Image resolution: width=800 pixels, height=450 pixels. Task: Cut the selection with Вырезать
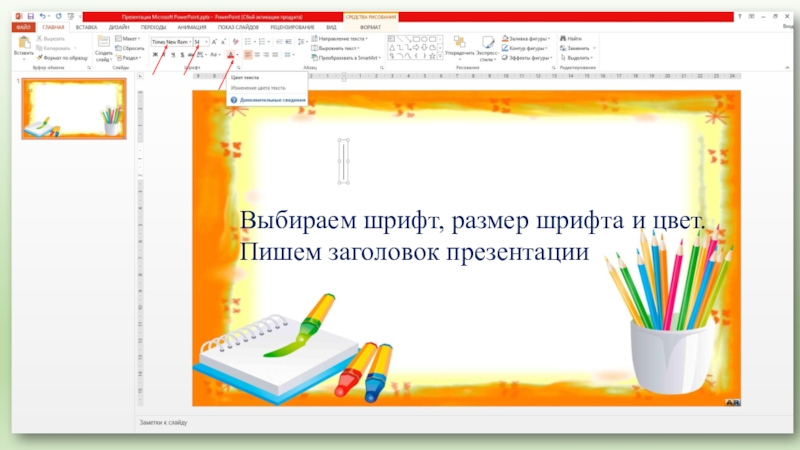pyautogui.click(x=51, y=38)
